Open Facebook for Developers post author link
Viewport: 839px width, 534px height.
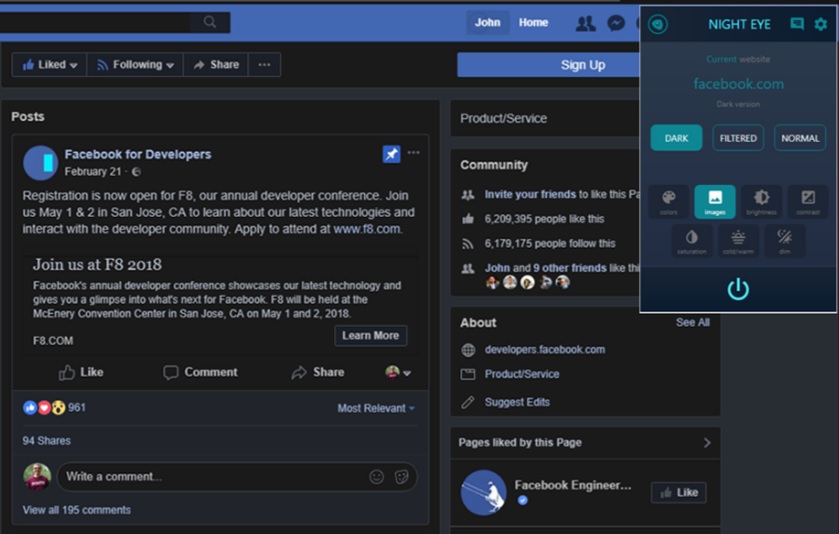pos(138,154)
